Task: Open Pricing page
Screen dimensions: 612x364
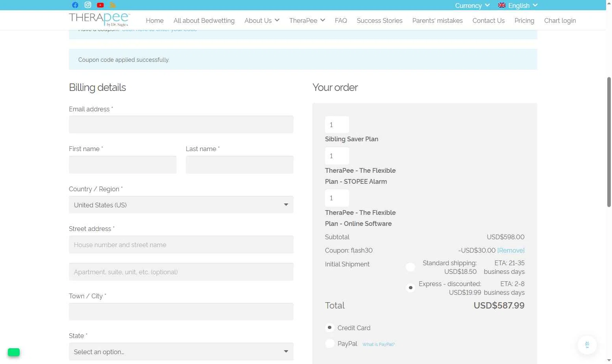Action: pyautogui.click(x=524, y=20)
